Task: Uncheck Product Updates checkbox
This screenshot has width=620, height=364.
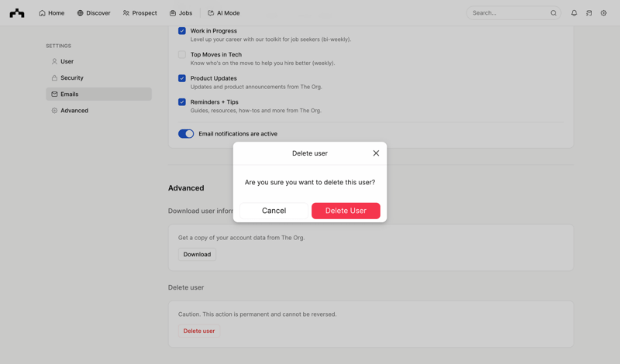Action: pos(182,78)
